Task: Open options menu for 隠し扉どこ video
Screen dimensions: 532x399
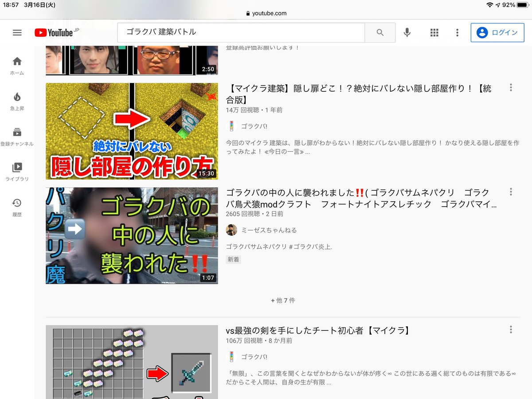Action: point(511,88)
